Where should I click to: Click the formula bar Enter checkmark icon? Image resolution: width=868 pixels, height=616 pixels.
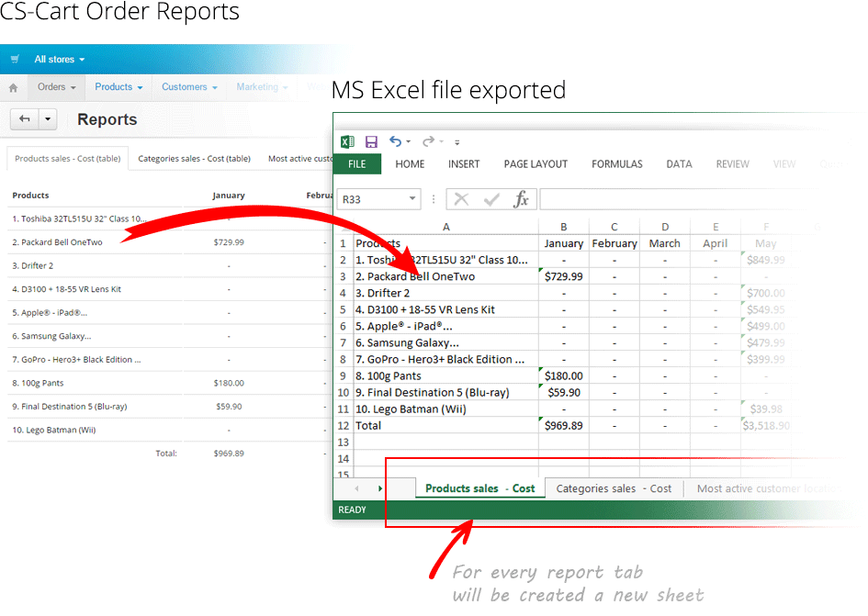[491, 199]
